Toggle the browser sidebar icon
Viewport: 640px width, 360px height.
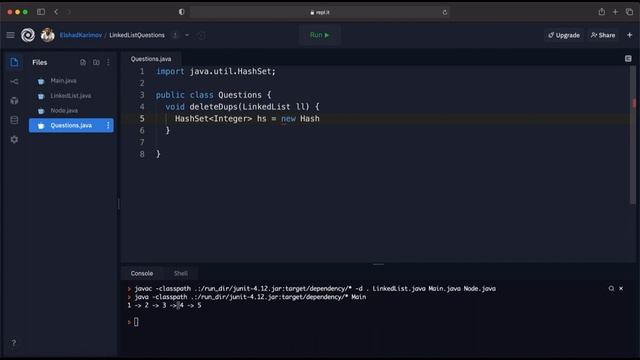coord(41,12)
